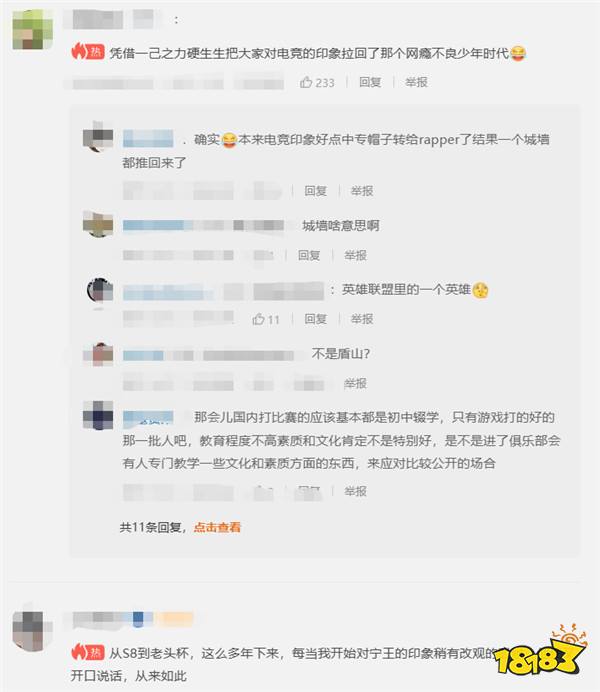Click the flame hot badge on S8 comment
This screenshot has height=692, width=600.
(88, 652)
